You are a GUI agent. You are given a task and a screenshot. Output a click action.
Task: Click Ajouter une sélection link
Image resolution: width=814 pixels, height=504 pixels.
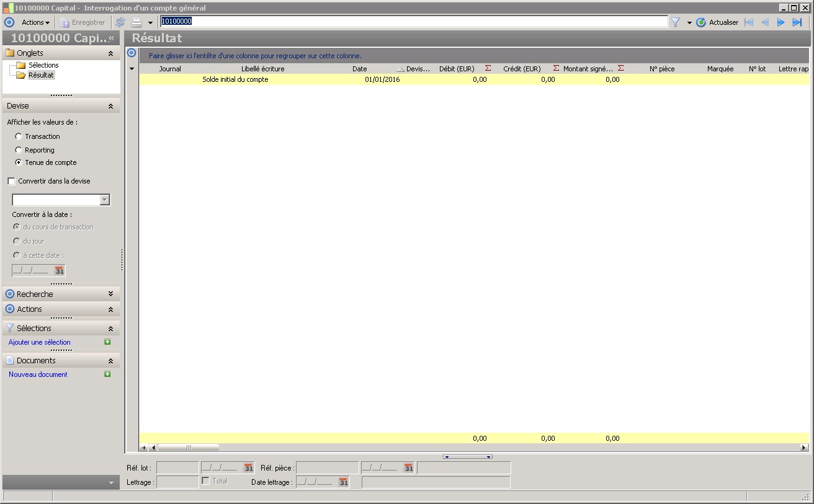[40, 342]
